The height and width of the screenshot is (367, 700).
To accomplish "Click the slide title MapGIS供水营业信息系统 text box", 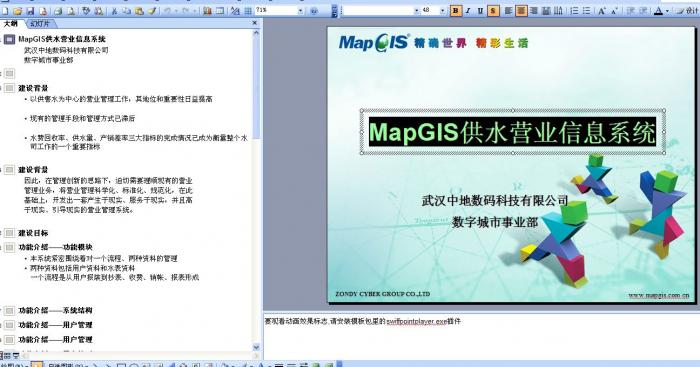I will click(512, 132).
